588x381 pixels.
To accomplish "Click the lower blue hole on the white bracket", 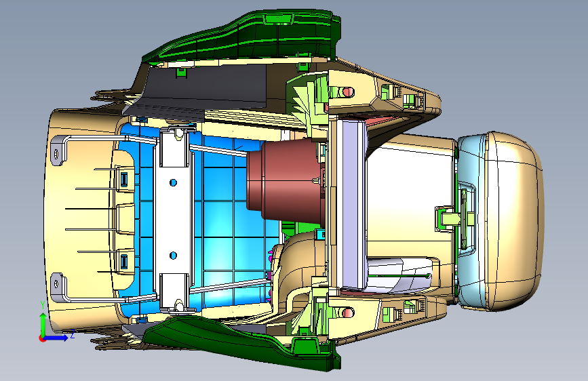I will point(173,256).
